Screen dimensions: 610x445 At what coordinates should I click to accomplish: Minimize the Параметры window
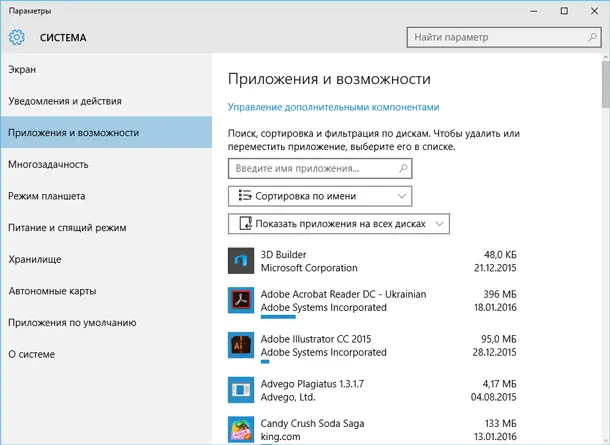click(534, 11)
